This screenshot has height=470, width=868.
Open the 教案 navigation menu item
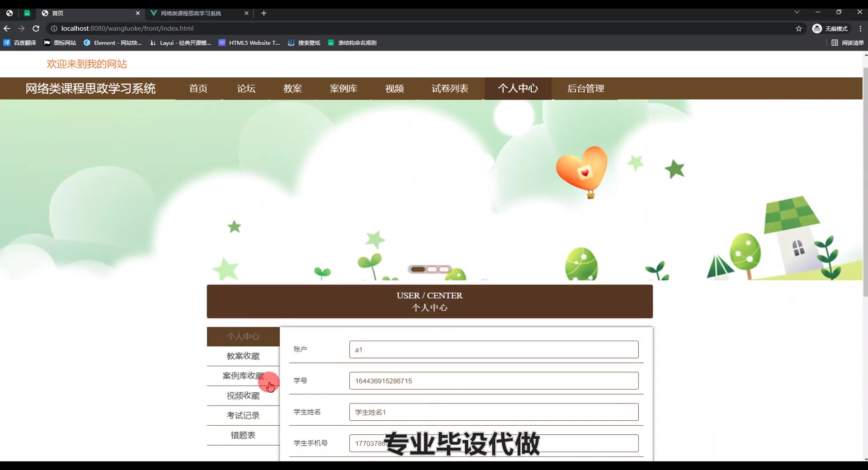(x=292, y=89)
